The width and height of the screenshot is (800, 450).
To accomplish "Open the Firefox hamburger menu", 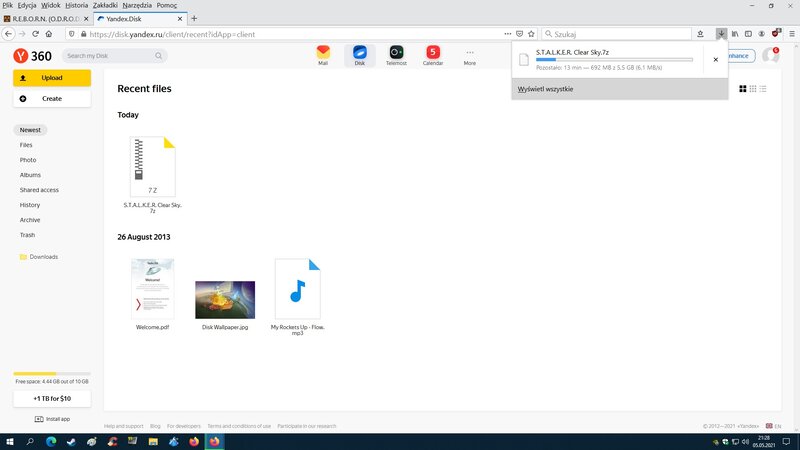I will 792,34.
